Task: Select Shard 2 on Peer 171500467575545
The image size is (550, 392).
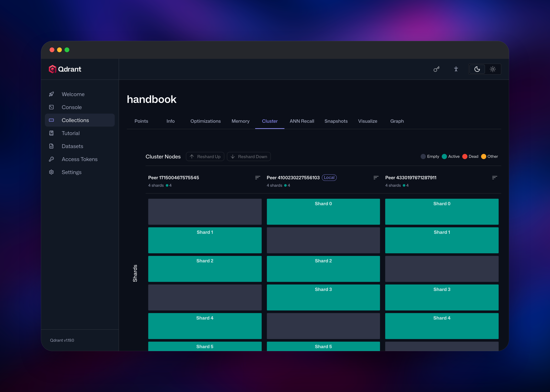Action: coord(205,269)
